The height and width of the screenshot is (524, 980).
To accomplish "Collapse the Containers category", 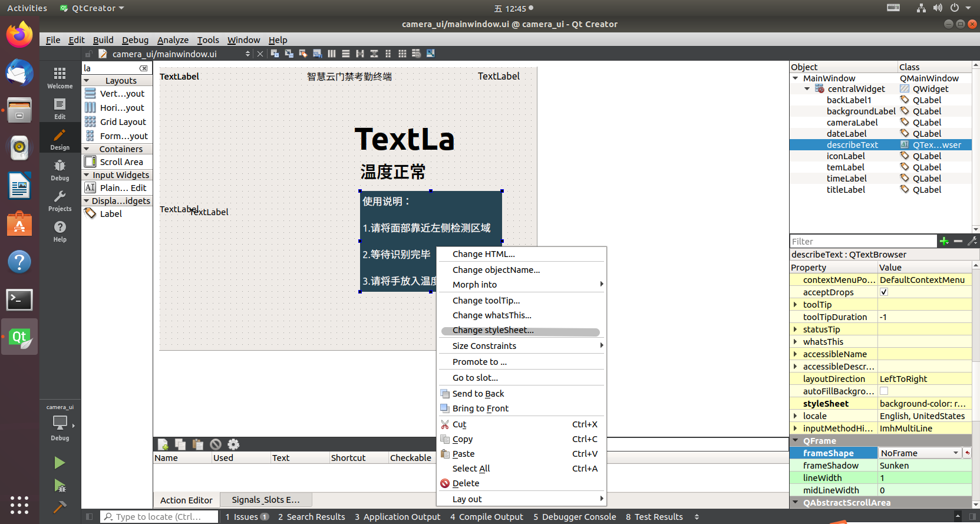I will 87,149.
